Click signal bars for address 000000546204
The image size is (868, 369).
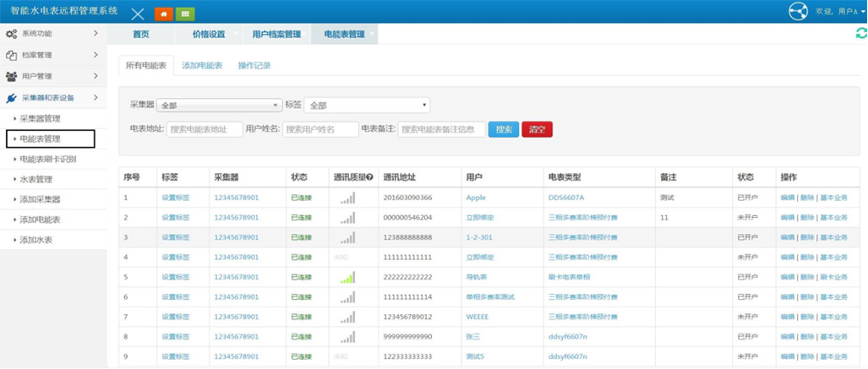tap(348, 217)
